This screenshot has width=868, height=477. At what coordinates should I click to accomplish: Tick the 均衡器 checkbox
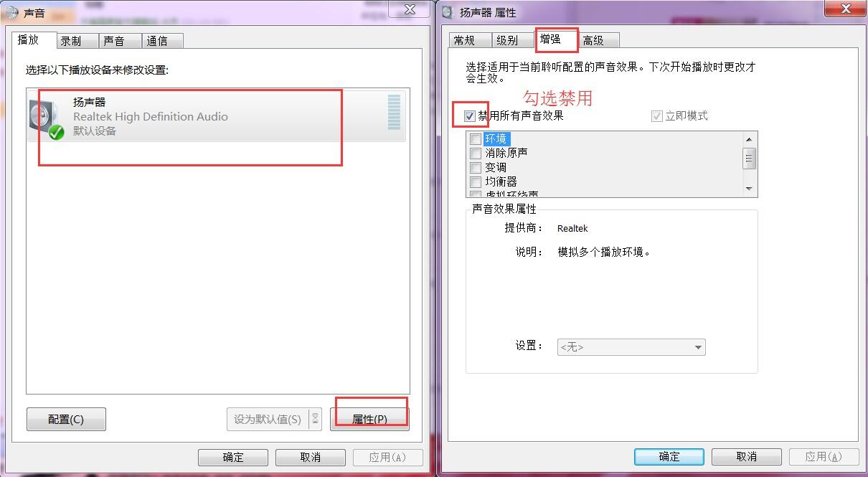pyautogui.click(x=475, y=182)
